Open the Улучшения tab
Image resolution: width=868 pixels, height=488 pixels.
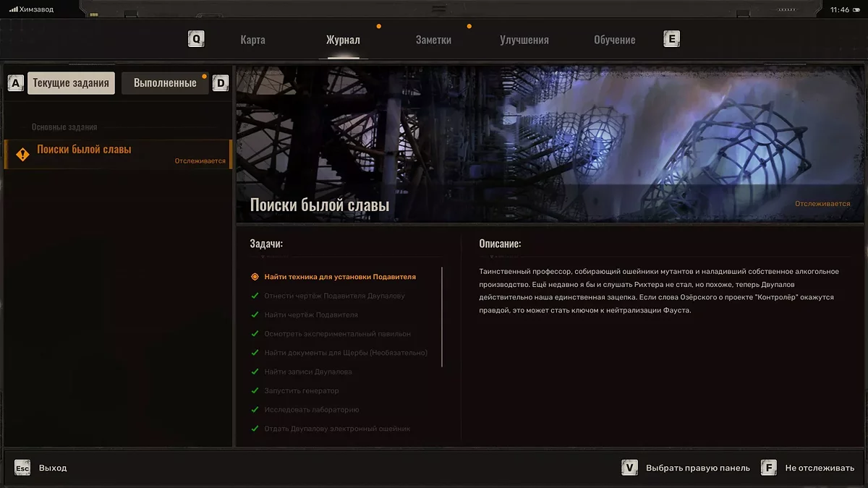pos(524,40)
